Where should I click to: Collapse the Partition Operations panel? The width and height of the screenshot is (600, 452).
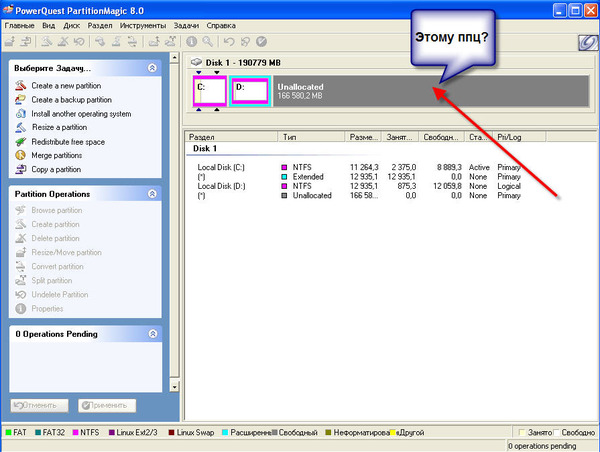click(152, 193)
